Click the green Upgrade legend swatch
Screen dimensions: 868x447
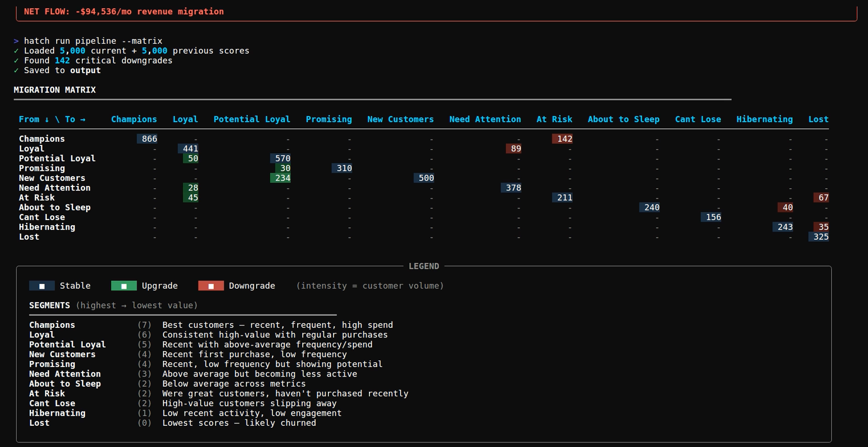point(124,286)
